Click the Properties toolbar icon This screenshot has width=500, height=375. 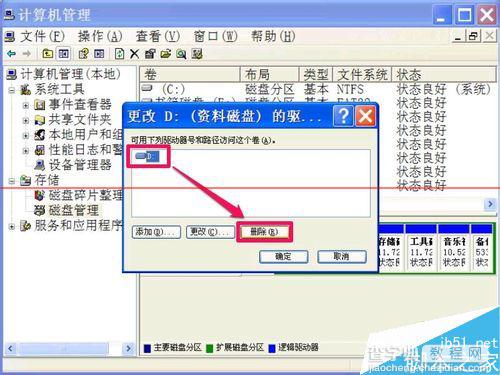click(150, 53)
